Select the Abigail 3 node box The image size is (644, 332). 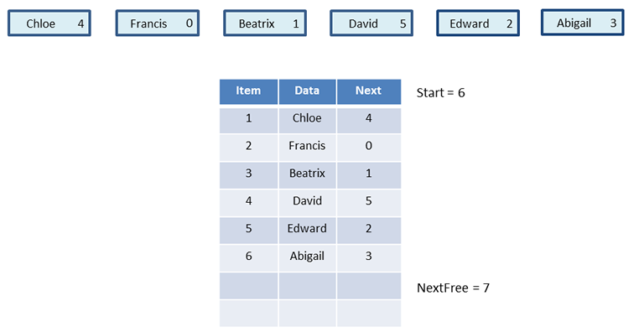coord(583,23)
